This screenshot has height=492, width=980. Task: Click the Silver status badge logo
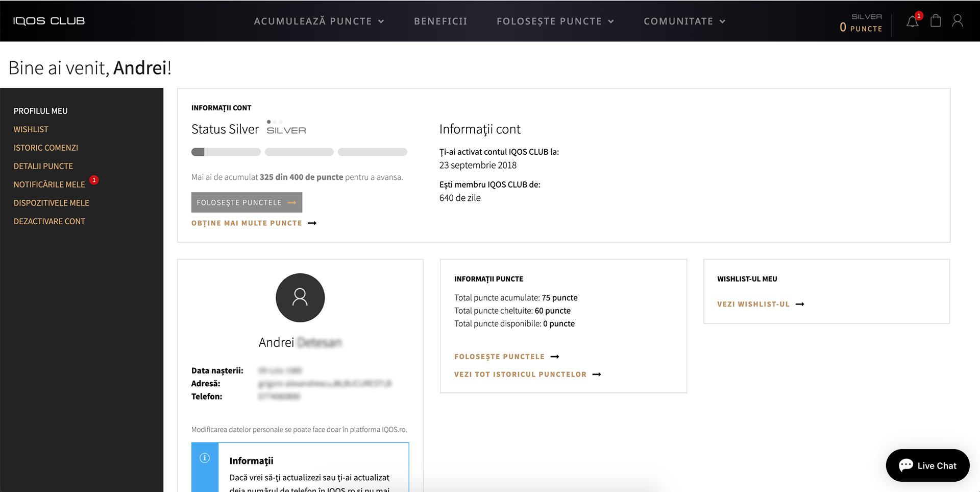286,128
